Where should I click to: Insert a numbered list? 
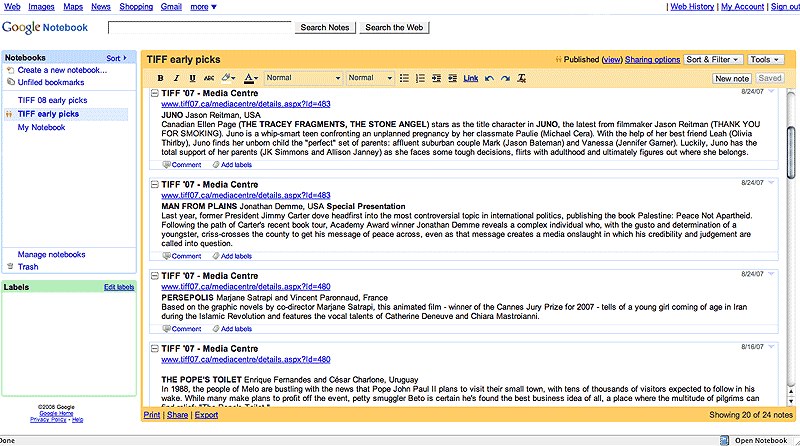pos(420,78)
